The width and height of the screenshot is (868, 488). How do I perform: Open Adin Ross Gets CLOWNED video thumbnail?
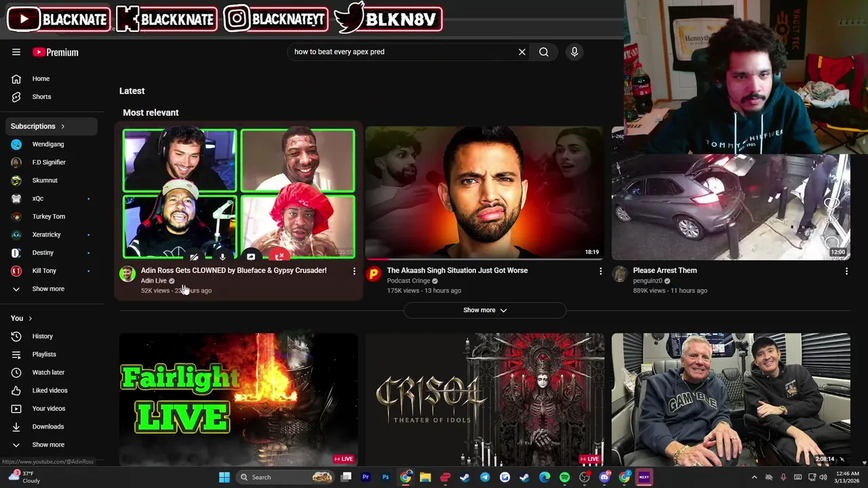click(239, 192)
